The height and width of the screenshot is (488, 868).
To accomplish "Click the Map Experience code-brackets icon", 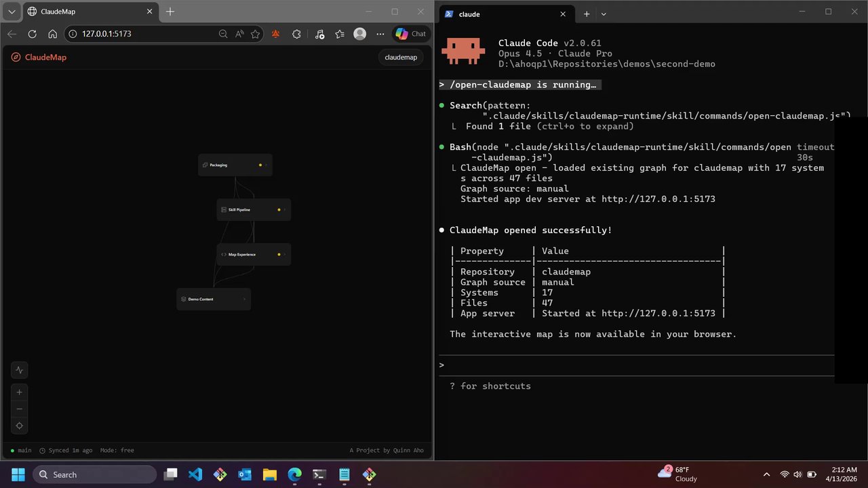I will [x=224, y=254].
